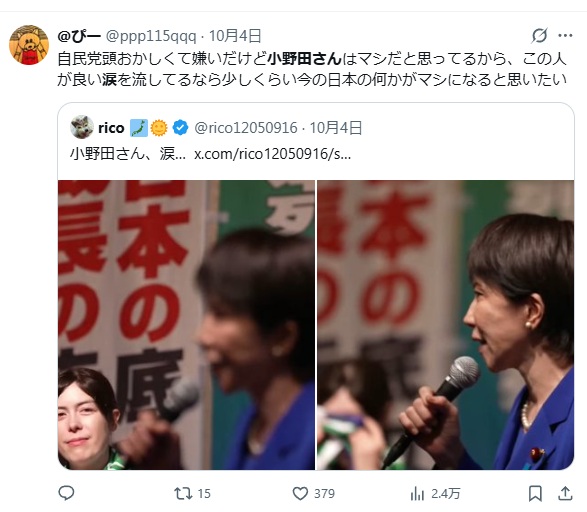Open the reply comment icon
The height and width of the screenshot is (512, 587).
click(x=66, y=493)
